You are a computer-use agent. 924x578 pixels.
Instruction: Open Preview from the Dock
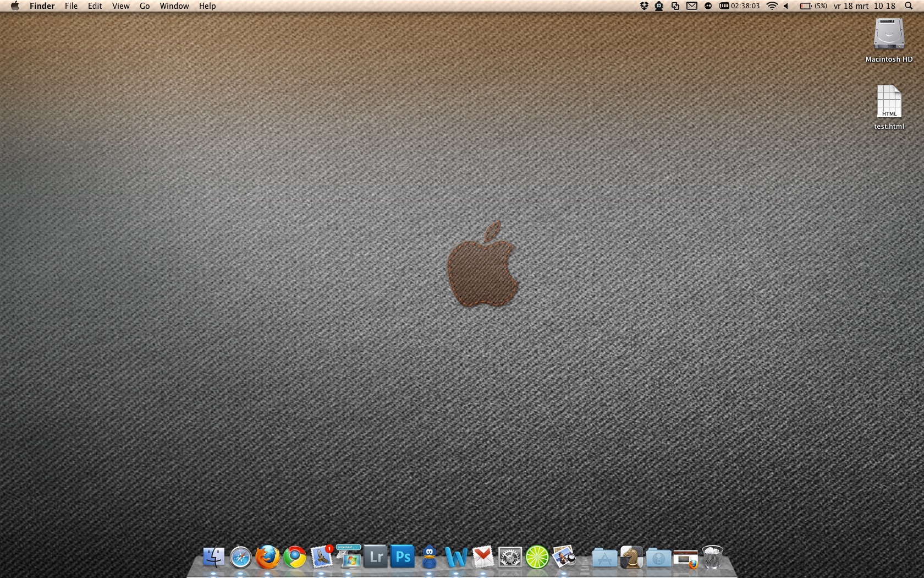564,557
